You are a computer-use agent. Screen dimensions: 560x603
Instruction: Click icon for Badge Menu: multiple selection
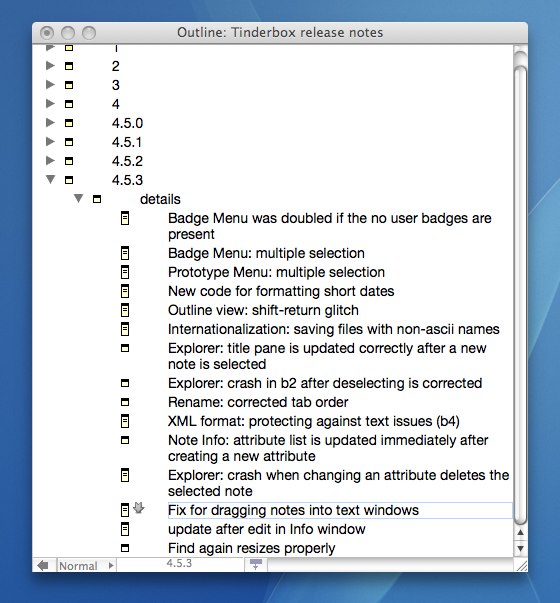125,253
